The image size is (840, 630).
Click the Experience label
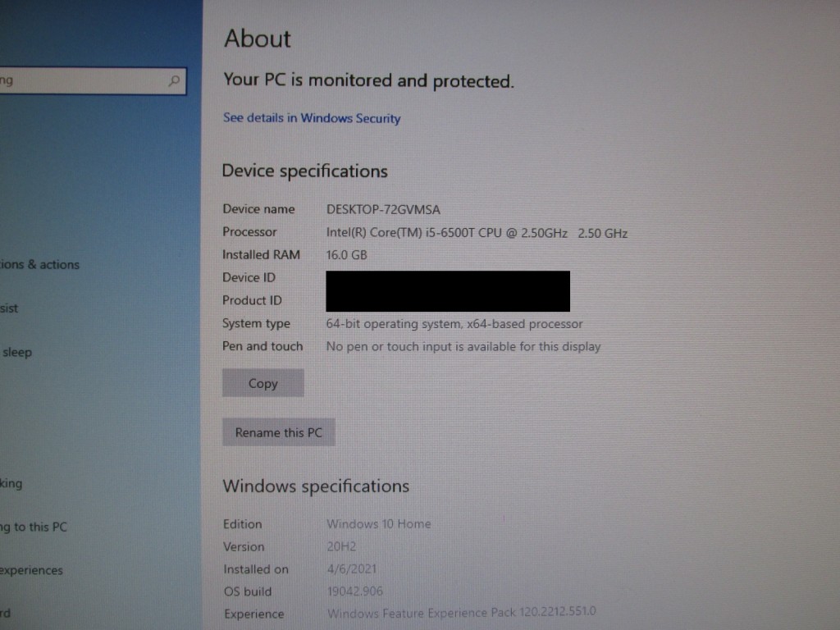tap(254, 614)
